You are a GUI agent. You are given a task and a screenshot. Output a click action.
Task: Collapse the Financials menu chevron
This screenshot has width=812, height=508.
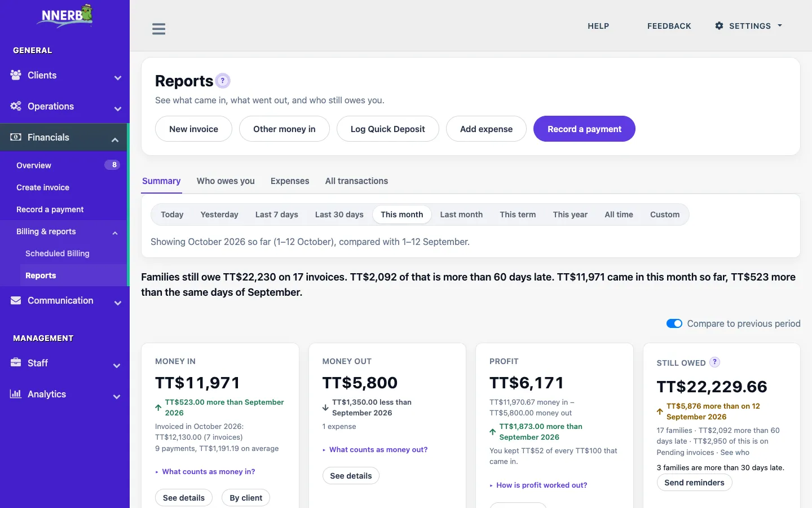tap(115, 140)
